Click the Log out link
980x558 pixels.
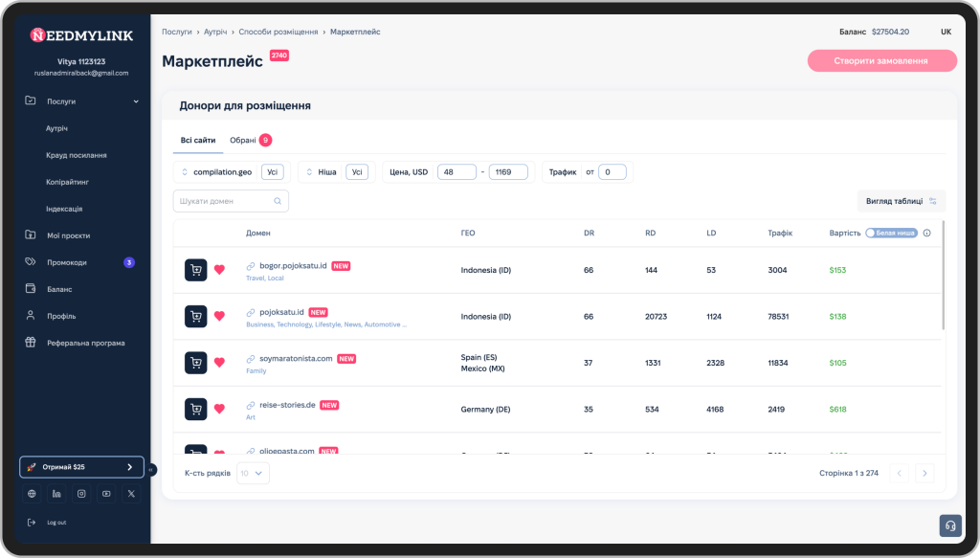[x=56, y=523]
